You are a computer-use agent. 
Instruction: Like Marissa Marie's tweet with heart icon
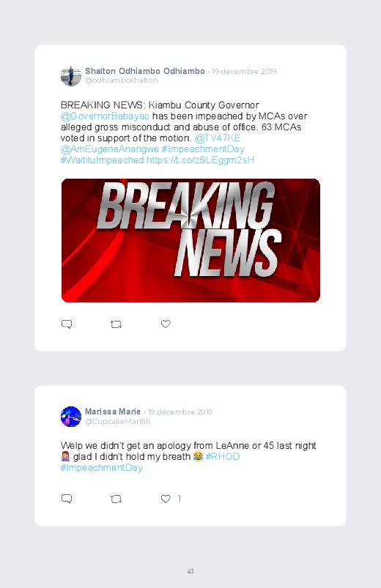tap(166, 499)
